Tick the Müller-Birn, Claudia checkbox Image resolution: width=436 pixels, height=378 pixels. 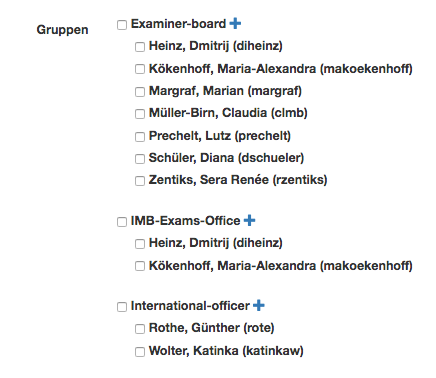(140, 114)
